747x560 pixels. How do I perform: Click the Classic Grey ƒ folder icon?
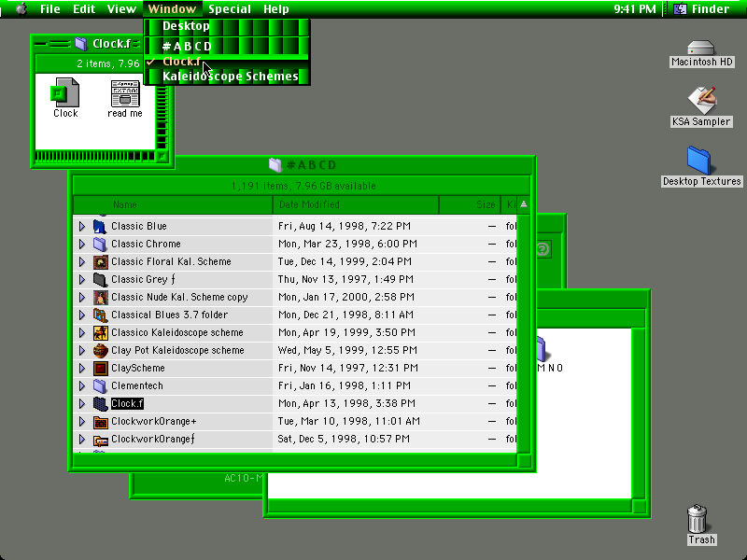click(100, 279)
